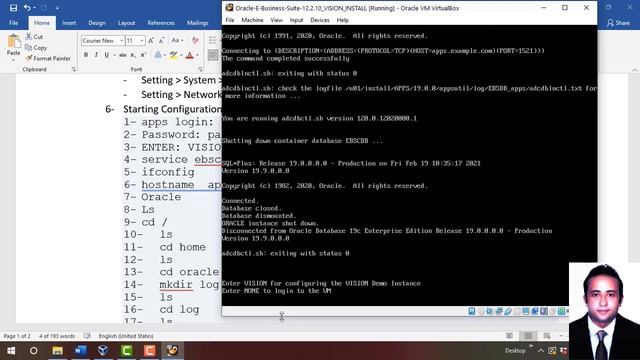Screen dimensions: 640x360
Task: Activate the Format Painter
Action: tap(48, 58)
